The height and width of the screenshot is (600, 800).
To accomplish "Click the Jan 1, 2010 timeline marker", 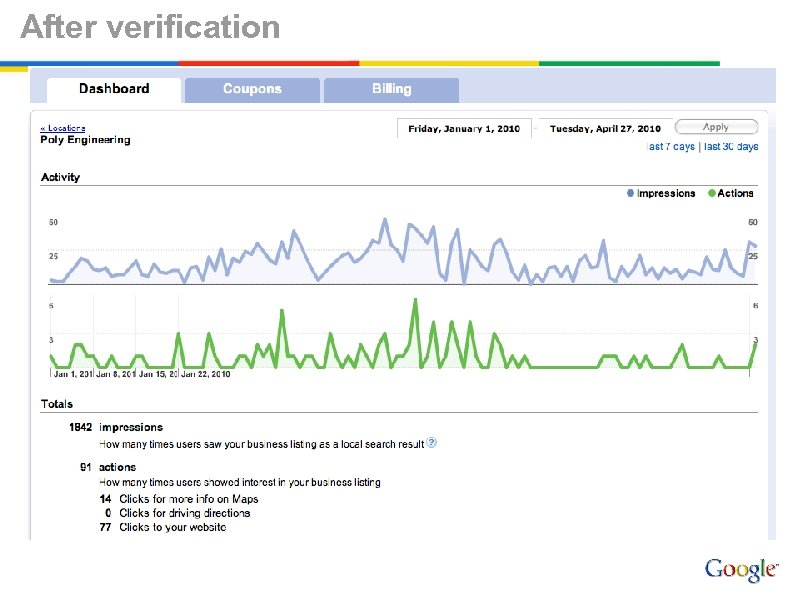I will (x=72, y=374).
